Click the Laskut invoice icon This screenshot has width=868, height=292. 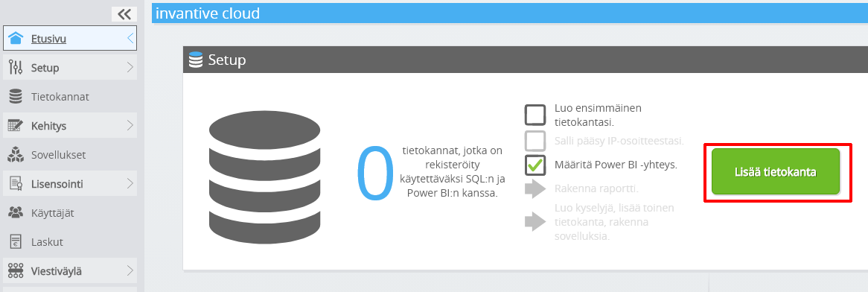[16, 242]
